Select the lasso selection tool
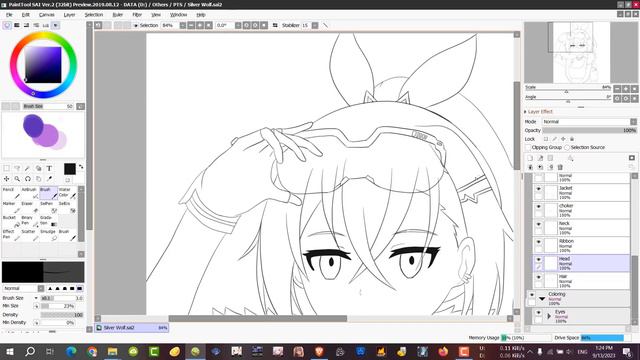The width and height of the screenshot is (640, 360). tap(17, 168)
